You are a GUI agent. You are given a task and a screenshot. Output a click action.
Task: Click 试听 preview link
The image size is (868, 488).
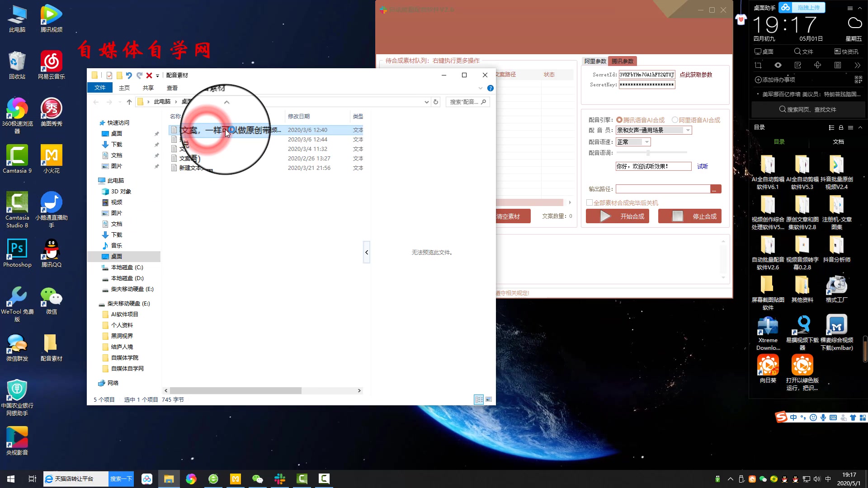[703, 167]
